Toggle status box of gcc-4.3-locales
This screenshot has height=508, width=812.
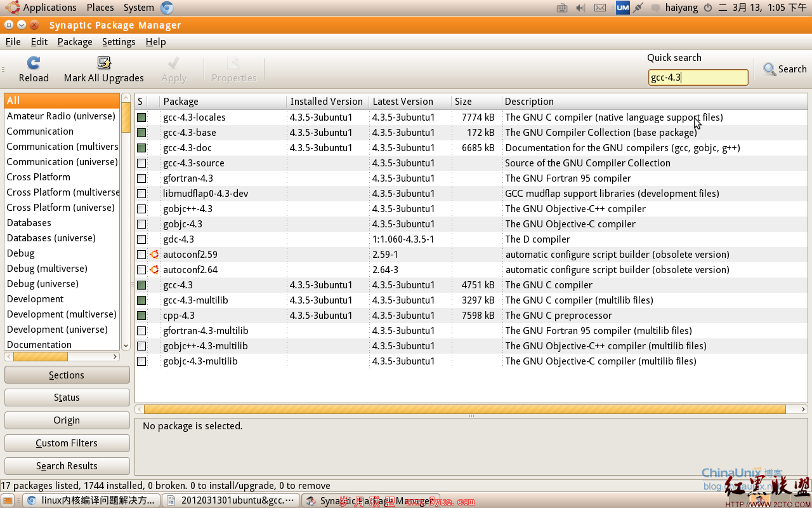(x=141, y=117)
